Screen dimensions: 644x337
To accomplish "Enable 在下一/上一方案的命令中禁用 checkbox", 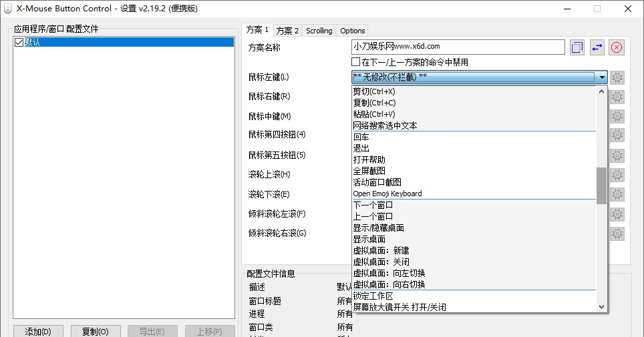I will click(x=355, y=62).
